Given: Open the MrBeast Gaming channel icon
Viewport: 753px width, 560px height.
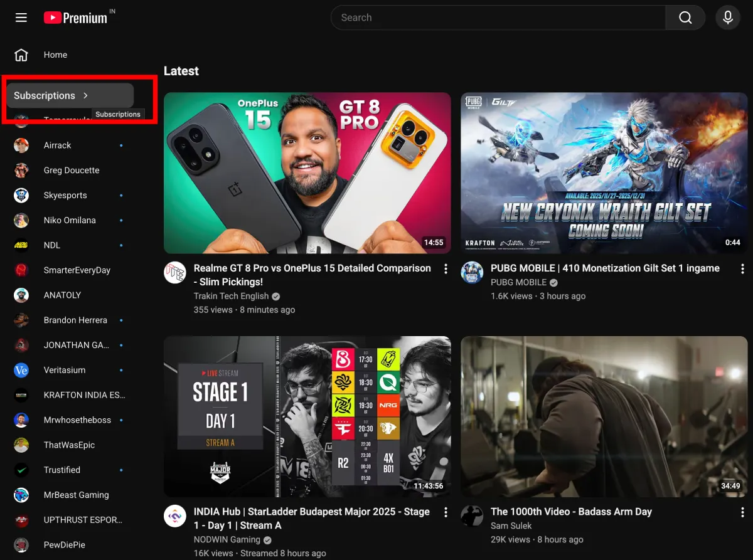Looking at the screenshot, I should pos(21,495).
